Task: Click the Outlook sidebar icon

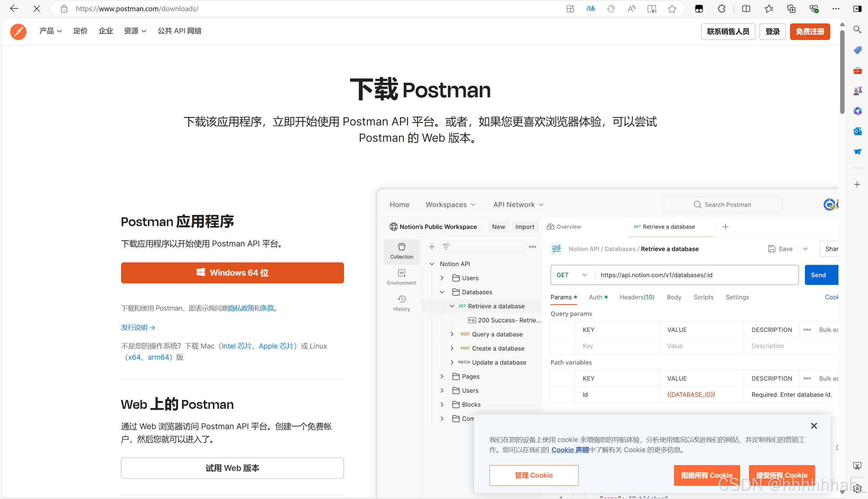Action: 857,131
